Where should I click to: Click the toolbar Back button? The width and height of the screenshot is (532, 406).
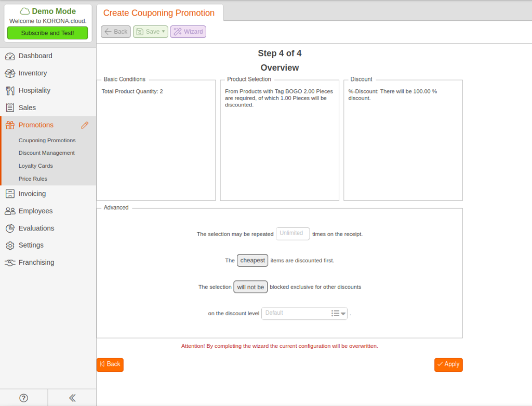coord(116,32)
